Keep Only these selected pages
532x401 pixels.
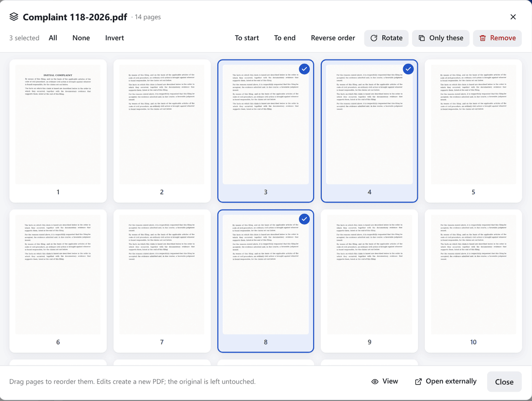[441, 38]
